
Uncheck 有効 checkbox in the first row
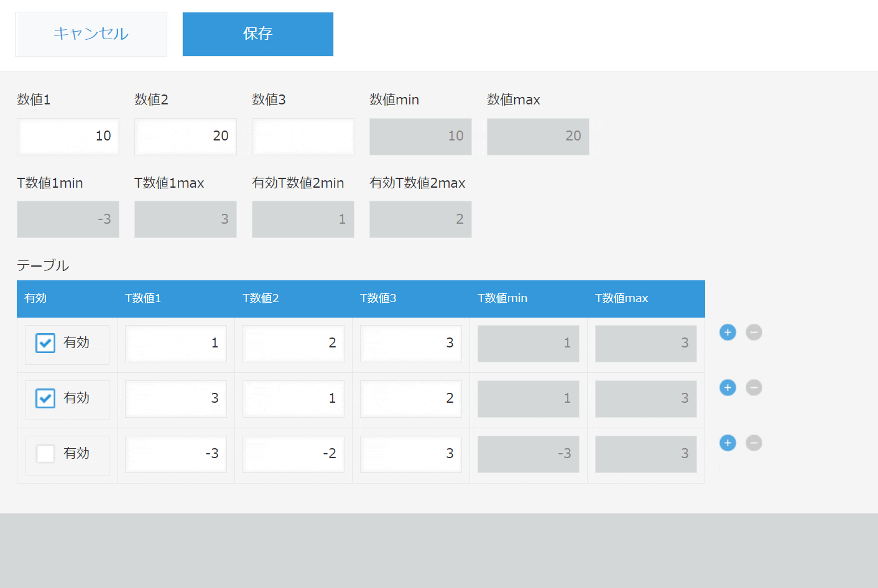(x=45, y=343)
